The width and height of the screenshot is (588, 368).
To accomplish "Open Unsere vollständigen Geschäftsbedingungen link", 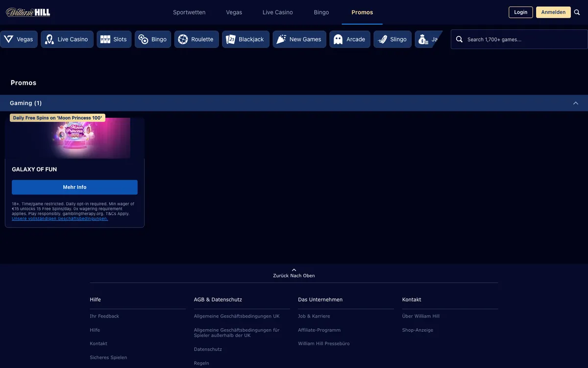I will click(x=60, y=218).
